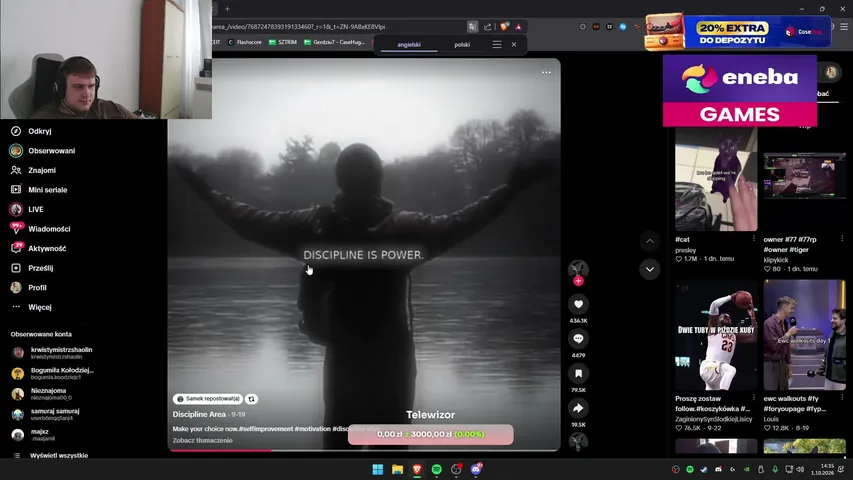
Task: Open Gerdziu7 - CaseHug bookmark
Action: (334, 42)
